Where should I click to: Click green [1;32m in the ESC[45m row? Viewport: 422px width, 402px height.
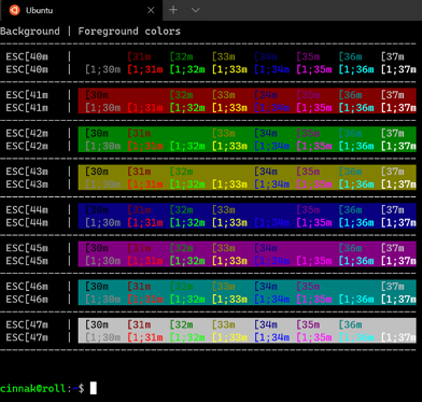click(x=187, y=261)
